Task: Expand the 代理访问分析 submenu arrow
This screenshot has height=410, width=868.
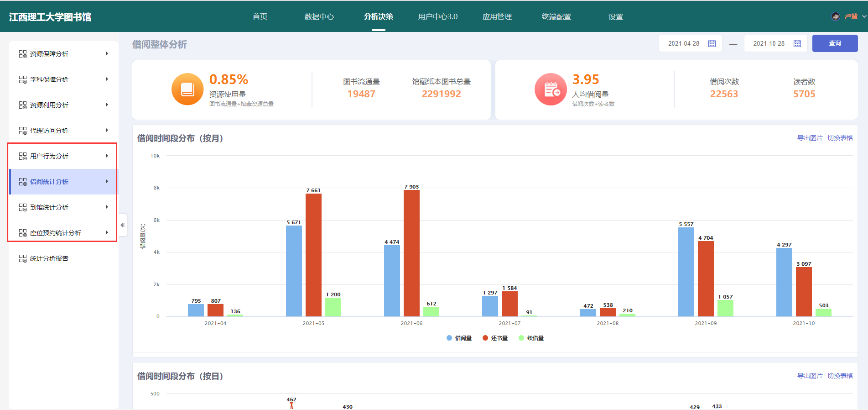Action: pos(107,130)
